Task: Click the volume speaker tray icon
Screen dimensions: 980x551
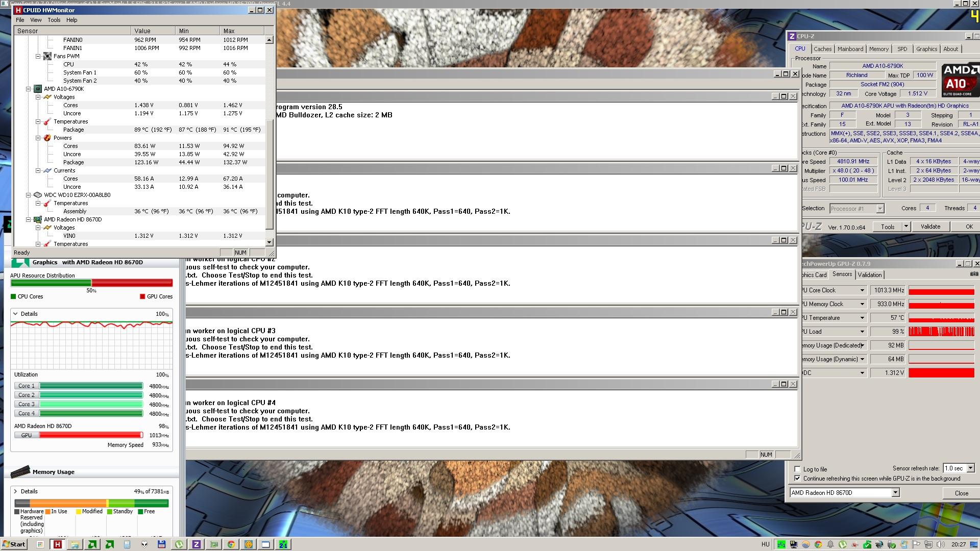Action: coord(940,544)
